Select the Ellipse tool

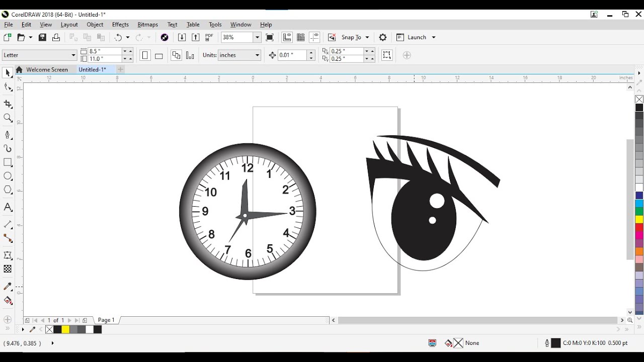tap(8, 176)
